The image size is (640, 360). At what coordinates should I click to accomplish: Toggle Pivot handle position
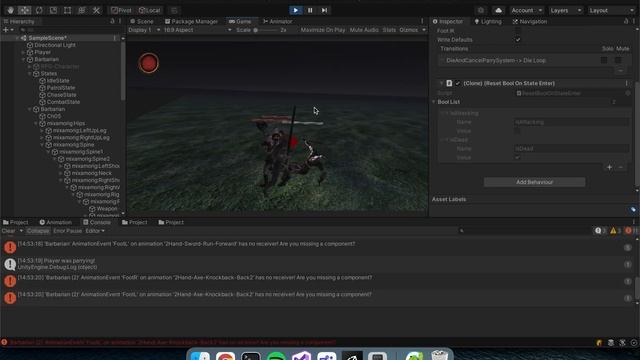(121, 10)
